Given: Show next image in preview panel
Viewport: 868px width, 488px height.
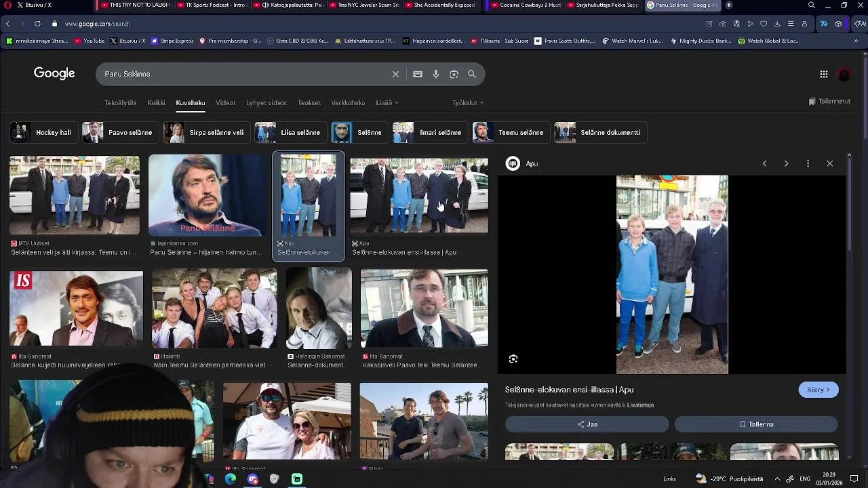Looking at the screenshot, I should point(786,163).
